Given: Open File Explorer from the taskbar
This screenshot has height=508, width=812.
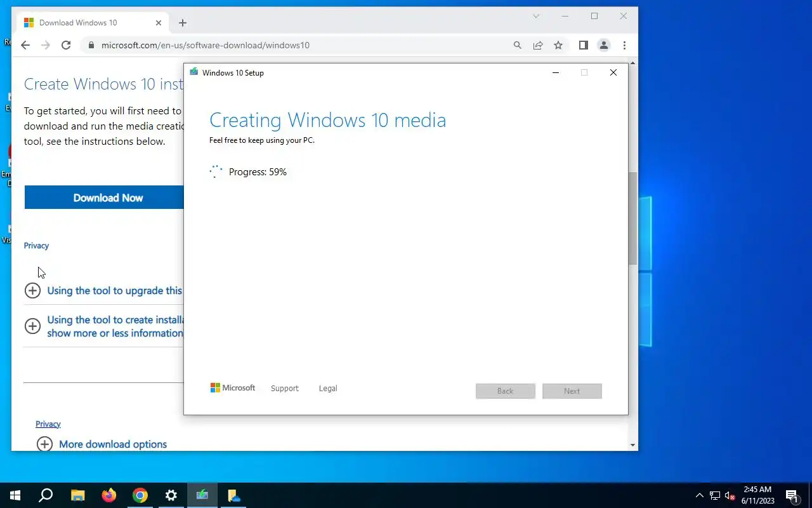Looking at the screenshot, I should pos(77,495).
